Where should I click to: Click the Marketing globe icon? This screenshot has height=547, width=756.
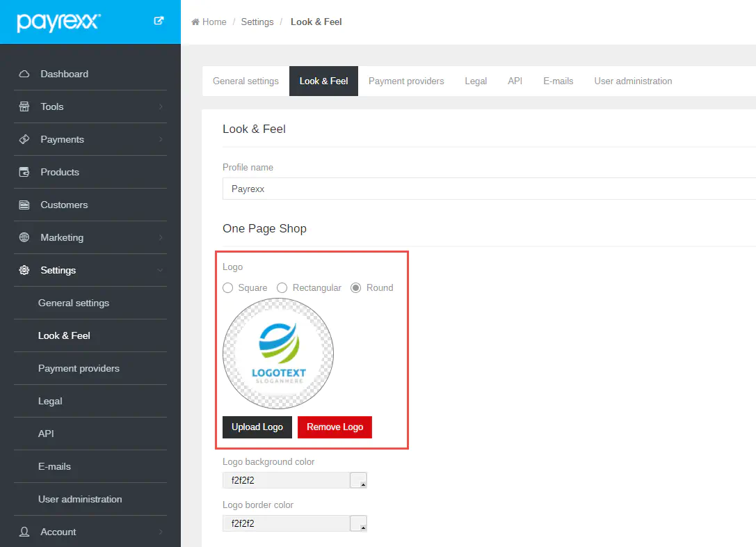(x=24, y=237)
